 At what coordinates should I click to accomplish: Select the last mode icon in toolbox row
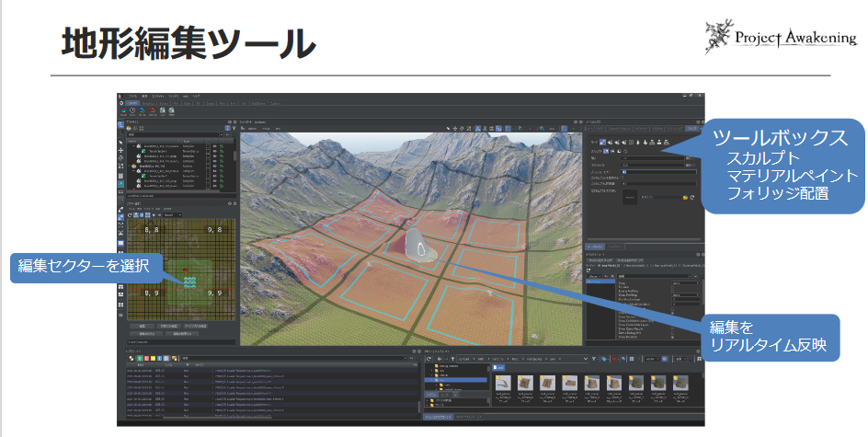(x=666, y=143)
